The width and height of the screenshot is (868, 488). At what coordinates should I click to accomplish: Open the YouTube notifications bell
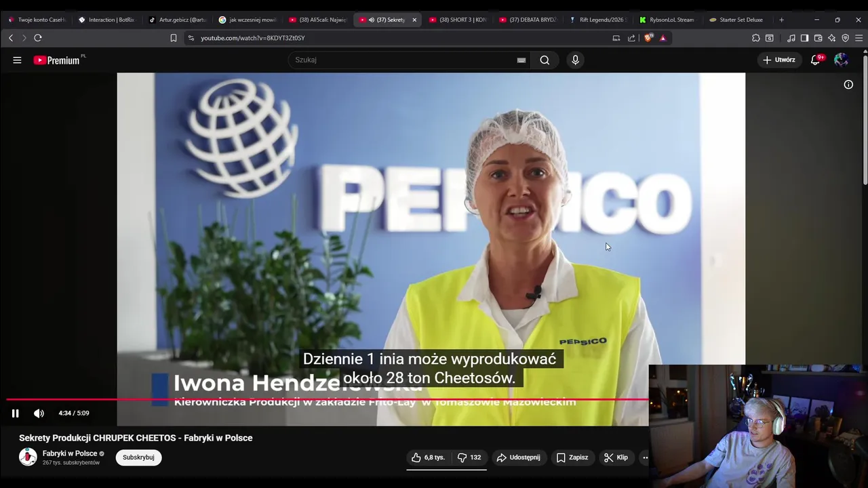tap(816, 60)
